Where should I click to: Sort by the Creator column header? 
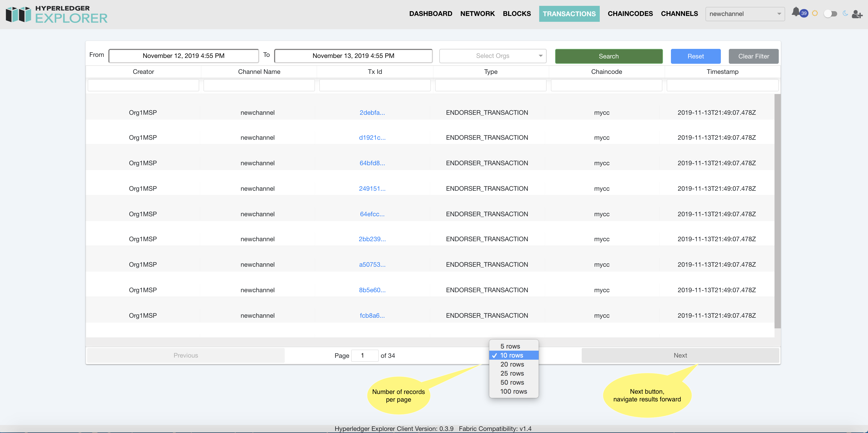[x=143, y=71]
